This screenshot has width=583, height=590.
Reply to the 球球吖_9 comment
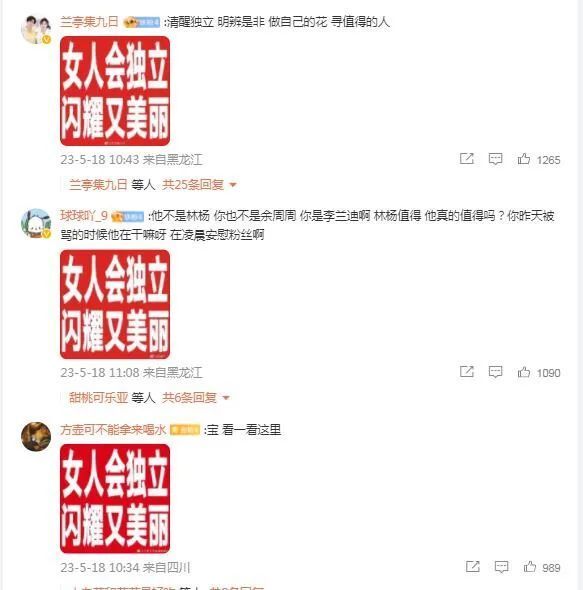coord(495,372)
